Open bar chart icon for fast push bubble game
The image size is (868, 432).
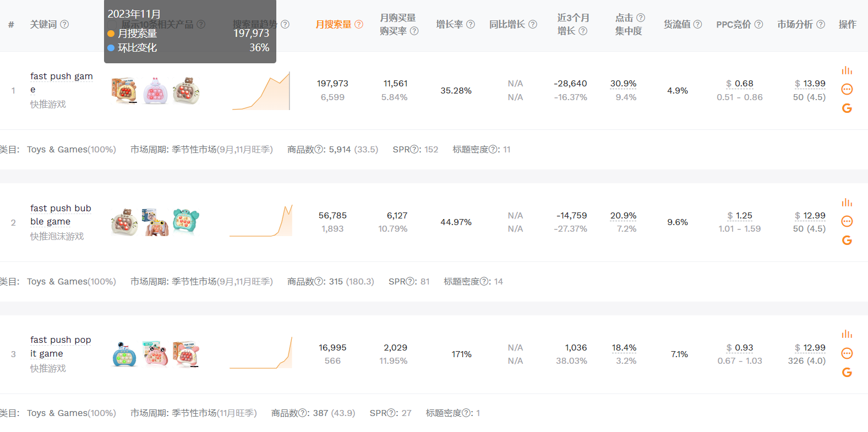(847, 203)
